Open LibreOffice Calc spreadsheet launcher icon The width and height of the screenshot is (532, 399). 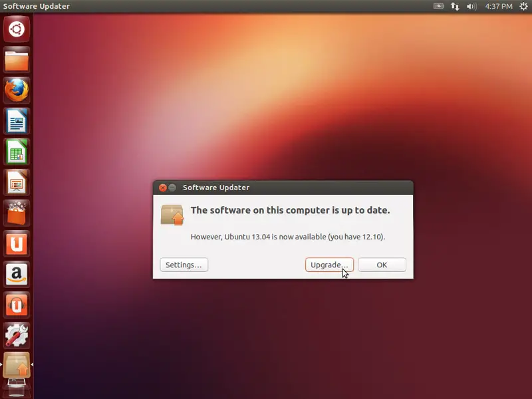[17, 152]
